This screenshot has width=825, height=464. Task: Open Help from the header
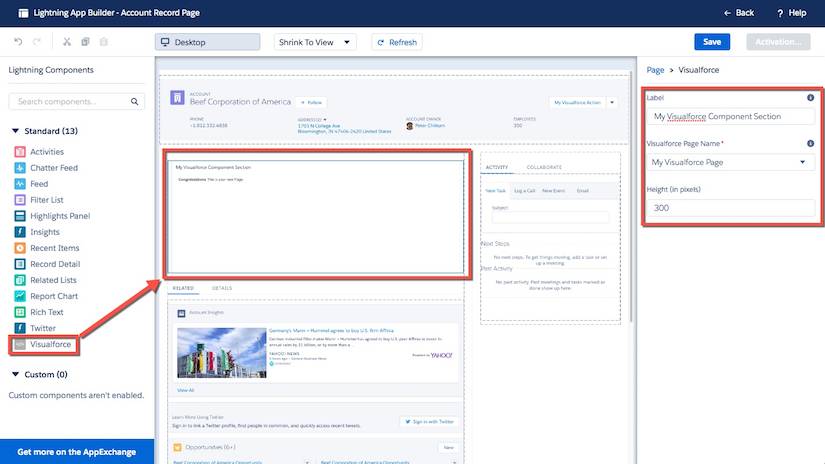[791, 13]
